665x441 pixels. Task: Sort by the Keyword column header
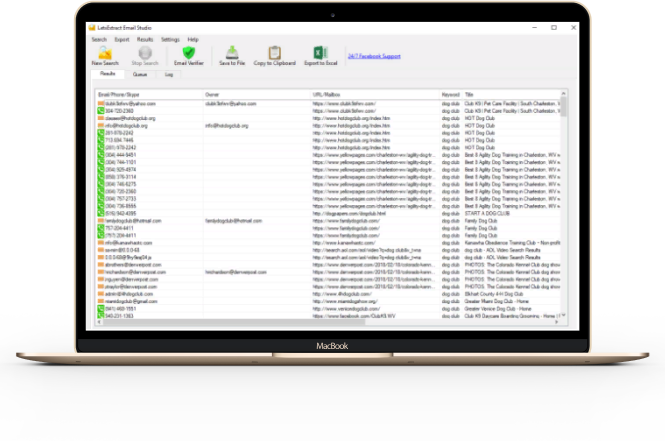pos(451,95)
